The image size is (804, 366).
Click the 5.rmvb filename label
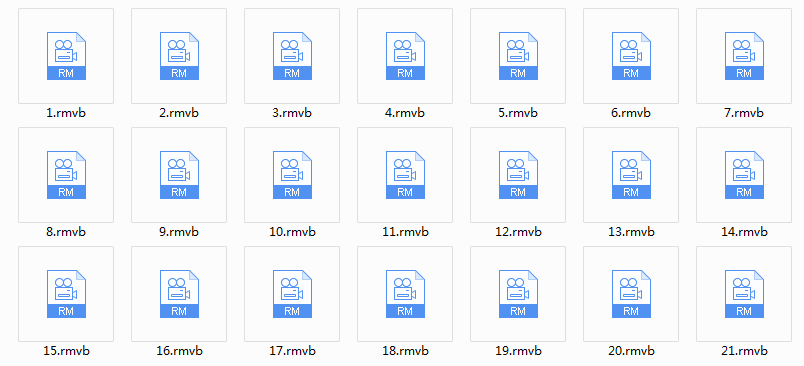pos(518,113)
